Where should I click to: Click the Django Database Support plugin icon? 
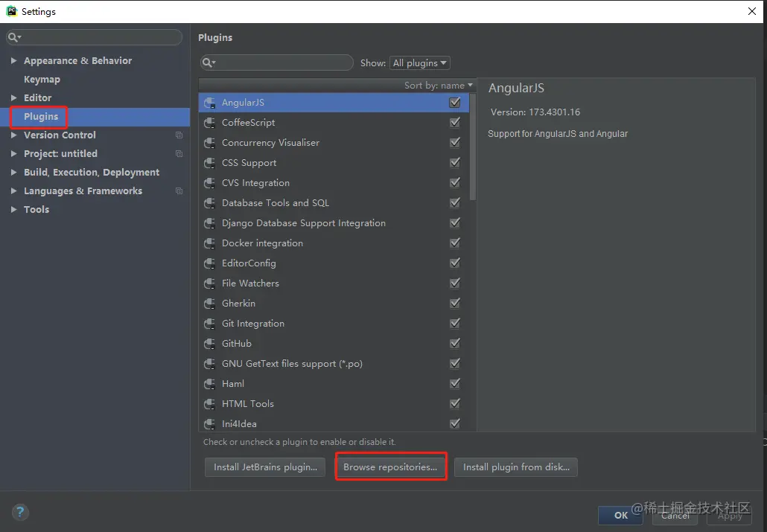tap(209, 223)
